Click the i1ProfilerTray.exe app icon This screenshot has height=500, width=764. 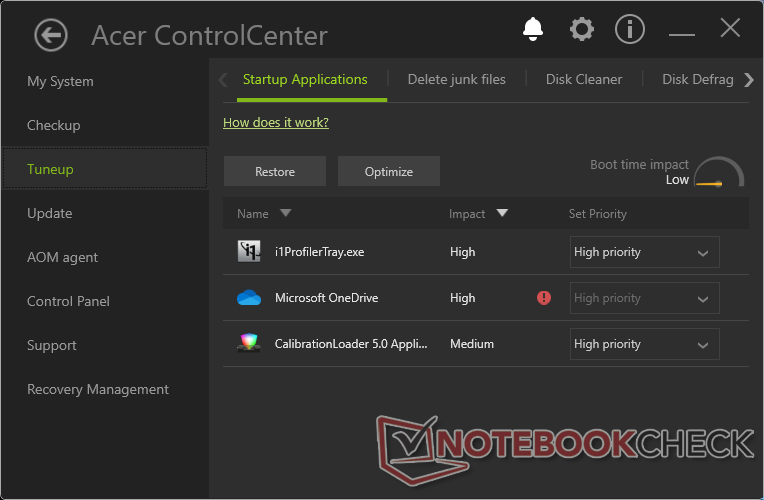point(248,251)
